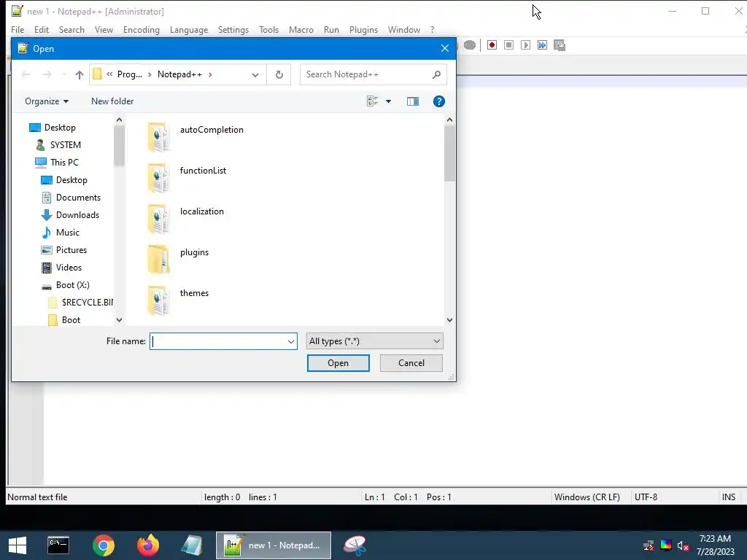Open the Organize dropdown menu
The width and height of the screenshot is (747, 560).
pos(47,101)
